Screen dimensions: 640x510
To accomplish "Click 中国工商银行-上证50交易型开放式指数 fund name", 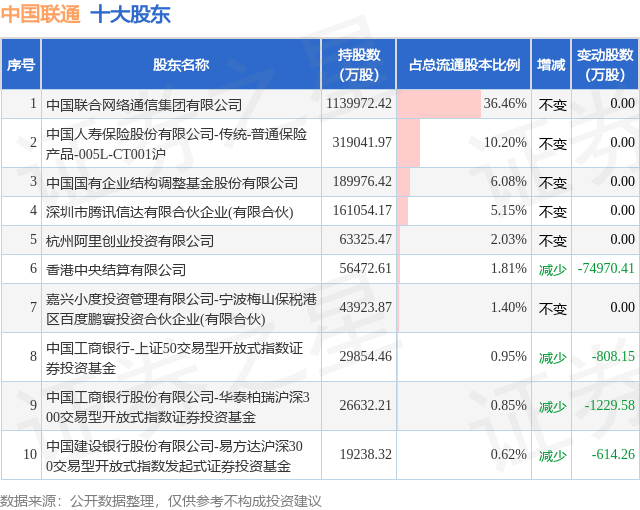I will tap(174, 358).
